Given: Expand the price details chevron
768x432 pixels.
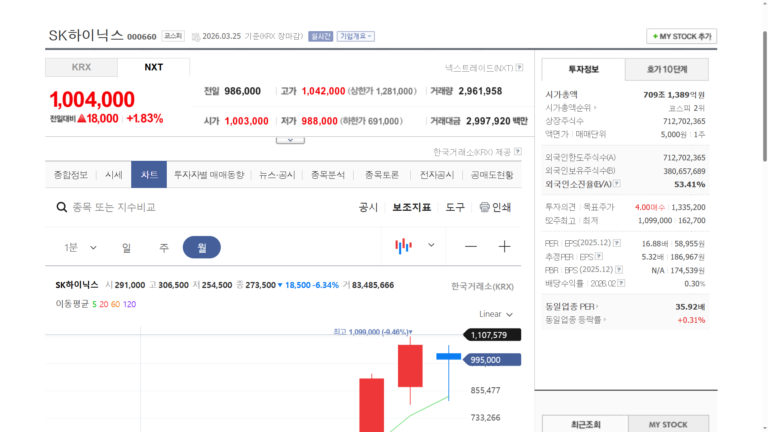Looking at the screenshot, I should 290,140.
